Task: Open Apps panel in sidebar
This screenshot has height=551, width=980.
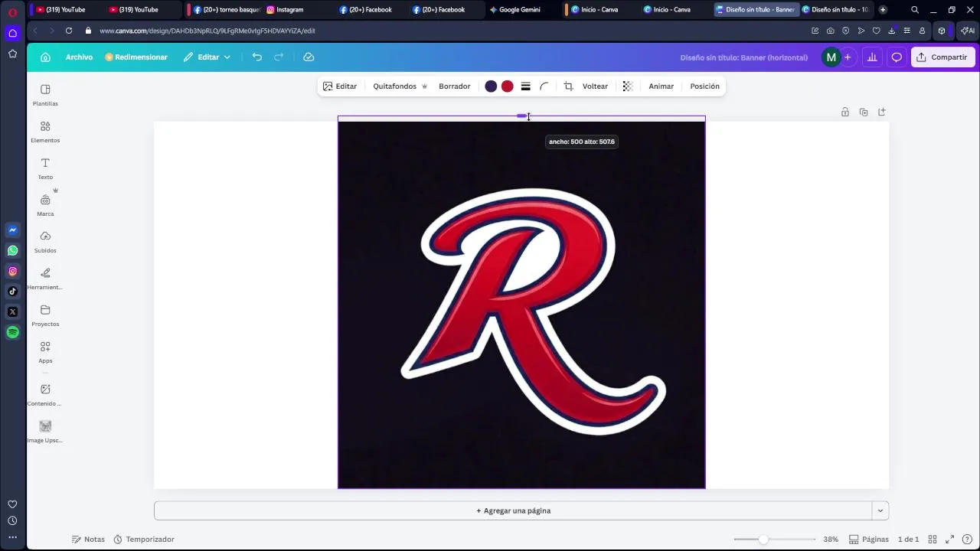Action: 45,352
